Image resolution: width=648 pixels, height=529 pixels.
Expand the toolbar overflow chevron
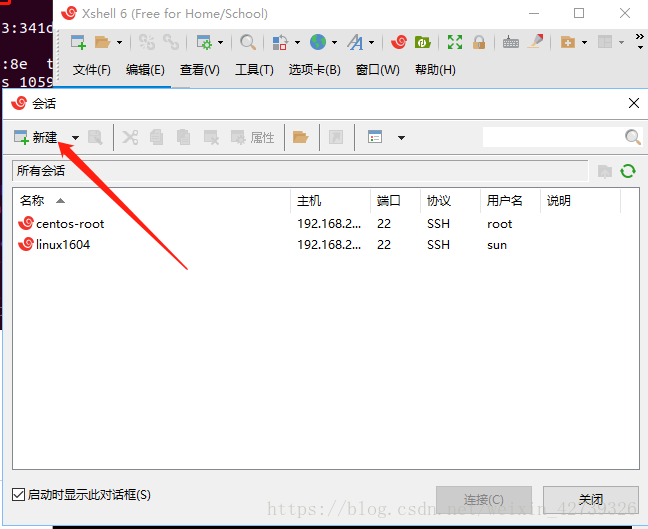click(x=640, y=41)
